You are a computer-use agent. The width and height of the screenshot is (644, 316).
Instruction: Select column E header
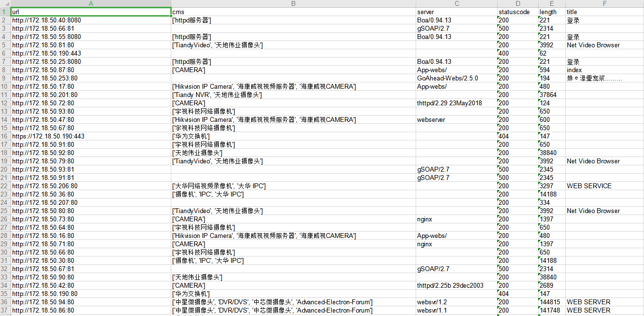pos(552,3)
